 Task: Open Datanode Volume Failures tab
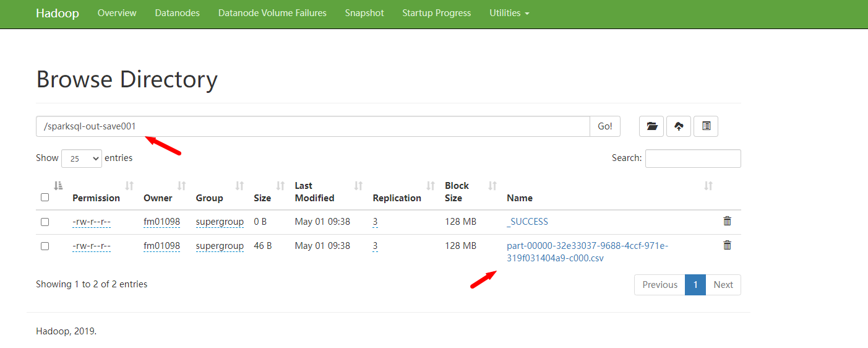click(x=272, y=13)
